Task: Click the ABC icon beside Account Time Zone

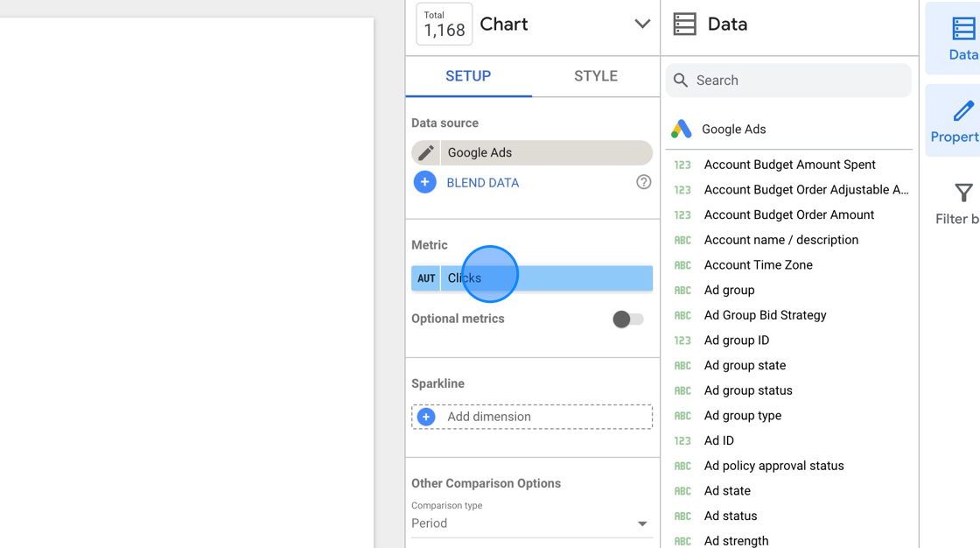Action: (x=683, y=264)
